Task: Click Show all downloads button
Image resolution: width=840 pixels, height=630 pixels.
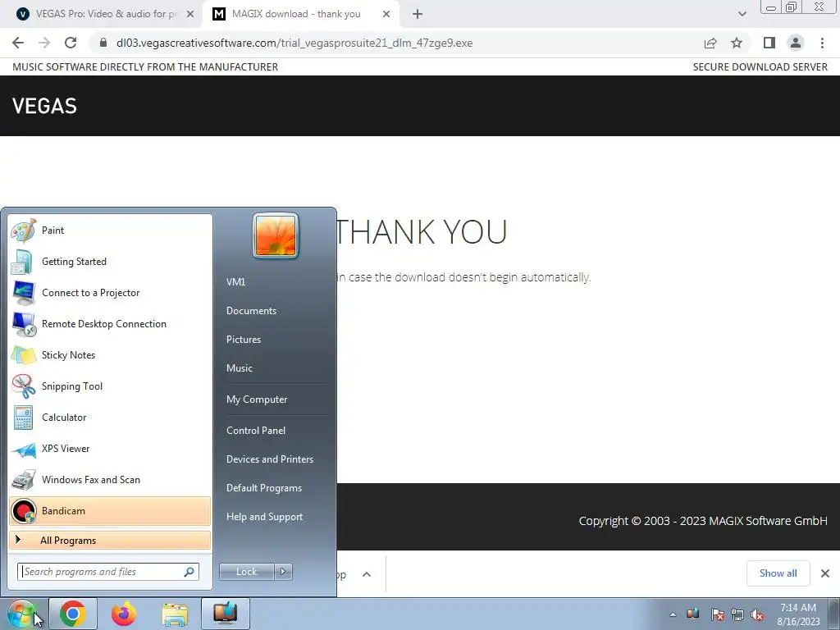Action: (x=778, y=573)
